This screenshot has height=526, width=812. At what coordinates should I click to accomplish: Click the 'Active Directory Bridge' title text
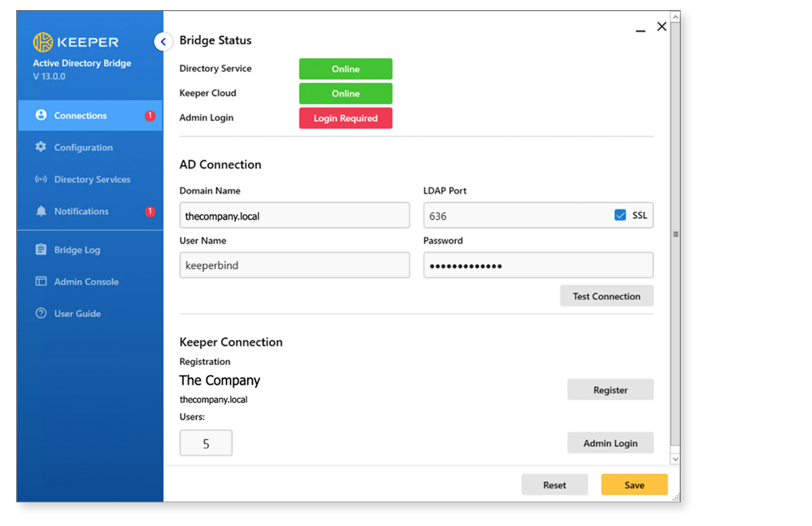point(82,63)
